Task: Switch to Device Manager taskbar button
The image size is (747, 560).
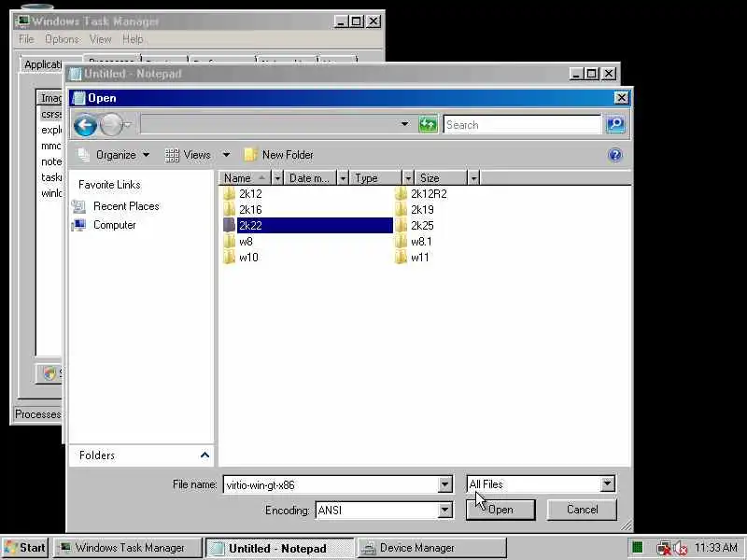Action: 432,548
